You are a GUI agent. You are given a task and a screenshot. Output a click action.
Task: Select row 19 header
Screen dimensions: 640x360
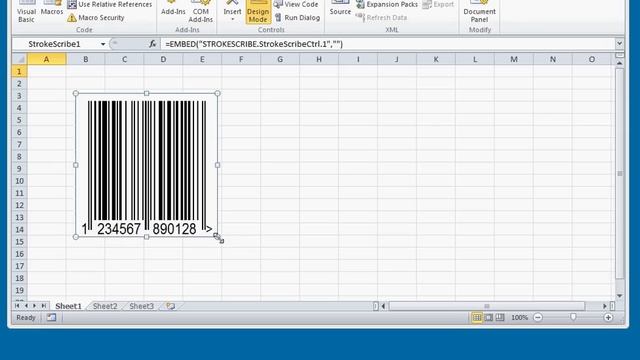tap(19, 290)
